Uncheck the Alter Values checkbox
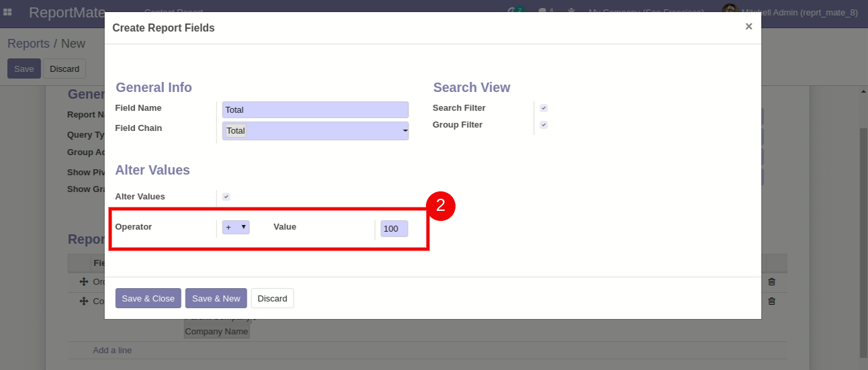The height and width of the screenshot is (370, 868). [226, 197]
